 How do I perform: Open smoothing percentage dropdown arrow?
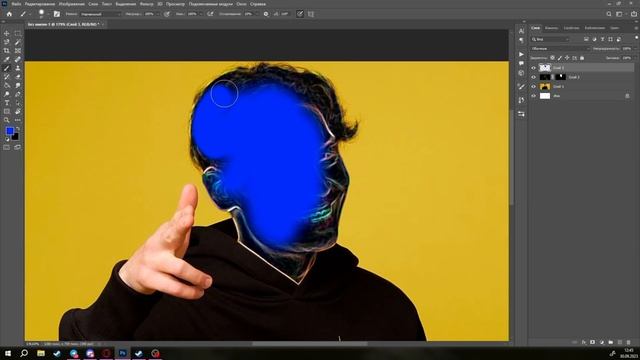tap(256, 14)
